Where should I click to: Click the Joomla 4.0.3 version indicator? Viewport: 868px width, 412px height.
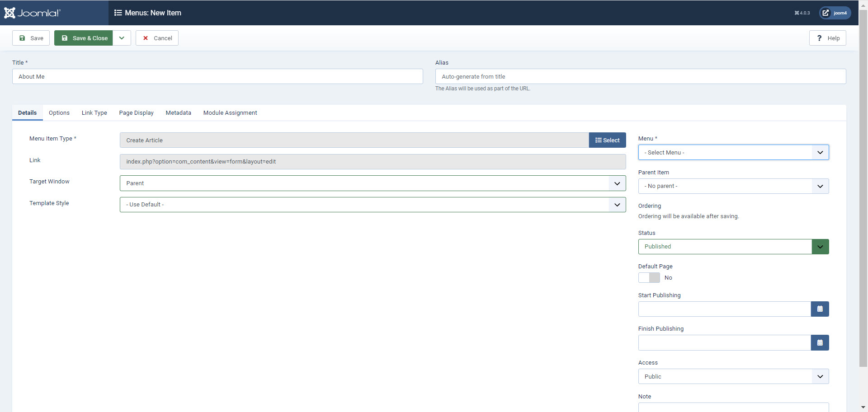click(802, 13)
